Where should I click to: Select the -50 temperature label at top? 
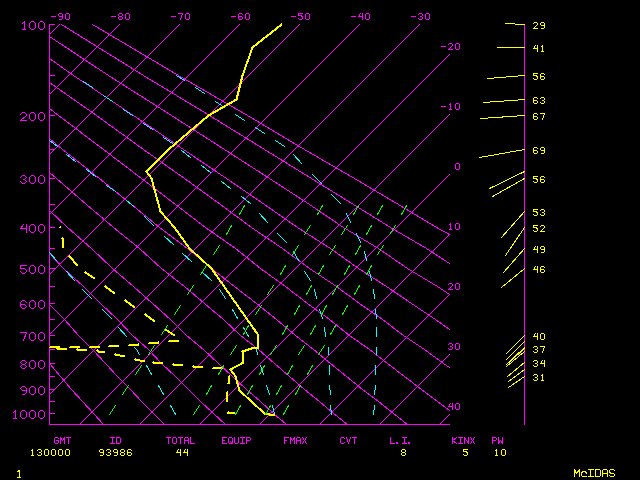300,17
